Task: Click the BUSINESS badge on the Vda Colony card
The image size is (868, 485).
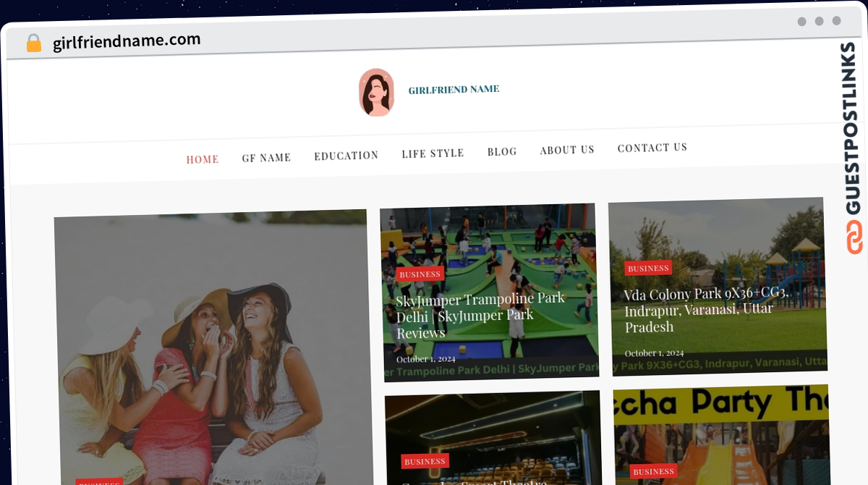Action: (648, 269)
